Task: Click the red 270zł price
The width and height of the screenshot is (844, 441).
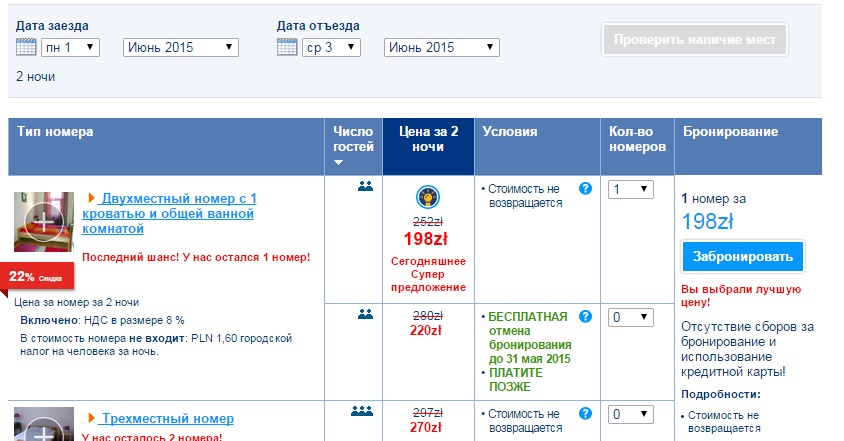Action: (426, 427)
